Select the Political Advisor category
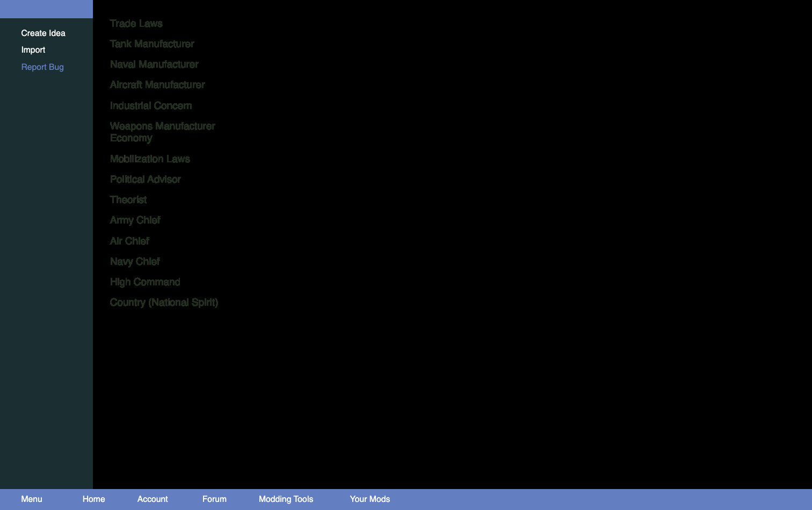The height and width of the screenshot is (510, 812). (x=145, y=179)
